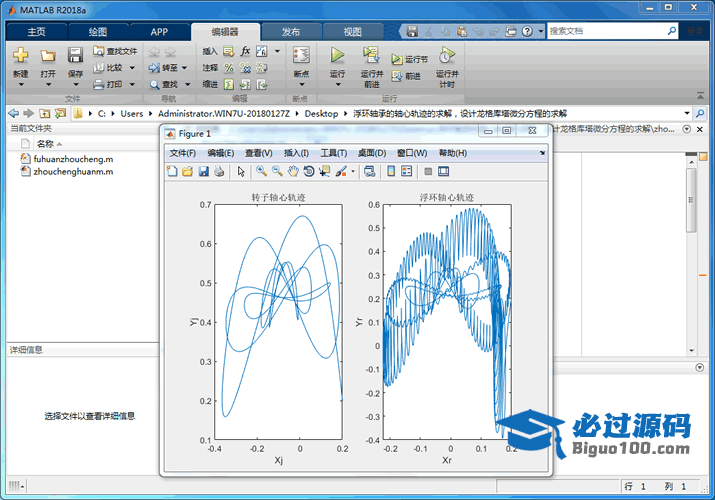Switch to 发布 ribbon tab
715x500 pixels.
(291, 32)
